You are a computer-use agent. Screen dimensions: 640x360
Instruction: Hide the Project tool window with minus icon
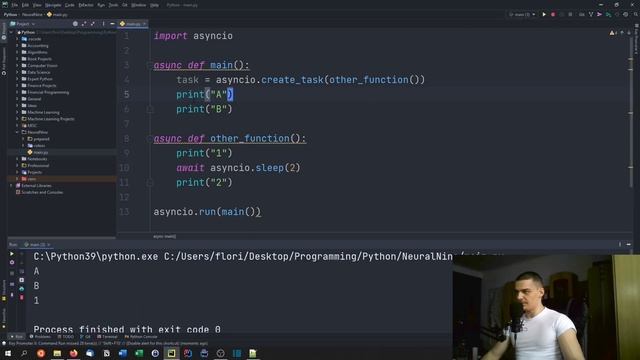pos(112,24)
